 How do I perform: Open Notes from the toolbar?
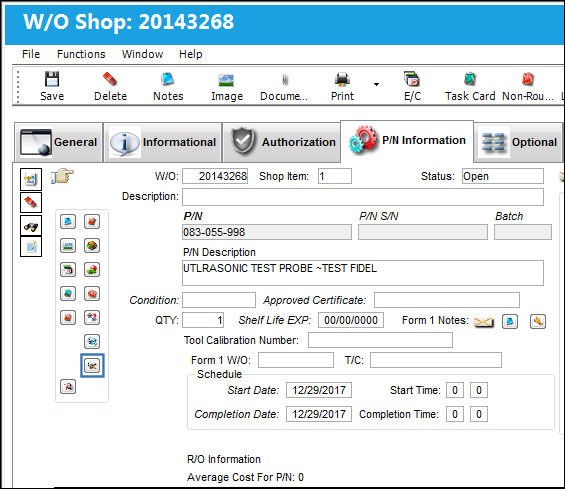(168, 87)
